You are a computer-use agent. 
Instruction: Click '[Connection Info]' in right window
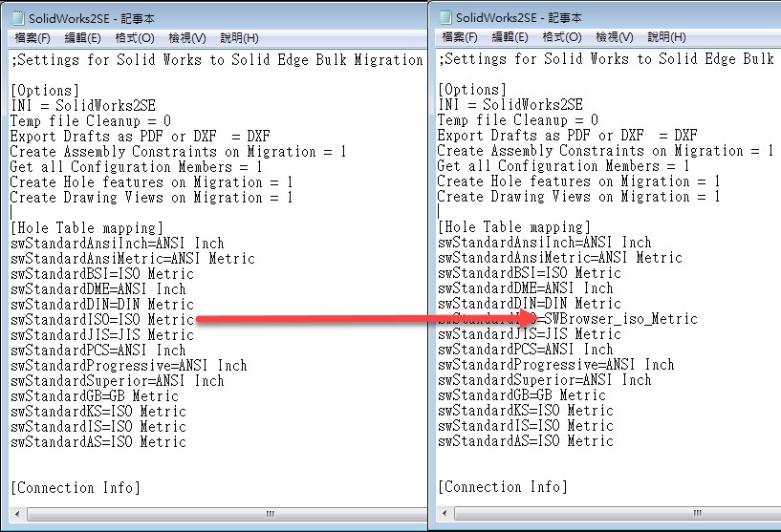pyautogui.click(x=503, y=487)
